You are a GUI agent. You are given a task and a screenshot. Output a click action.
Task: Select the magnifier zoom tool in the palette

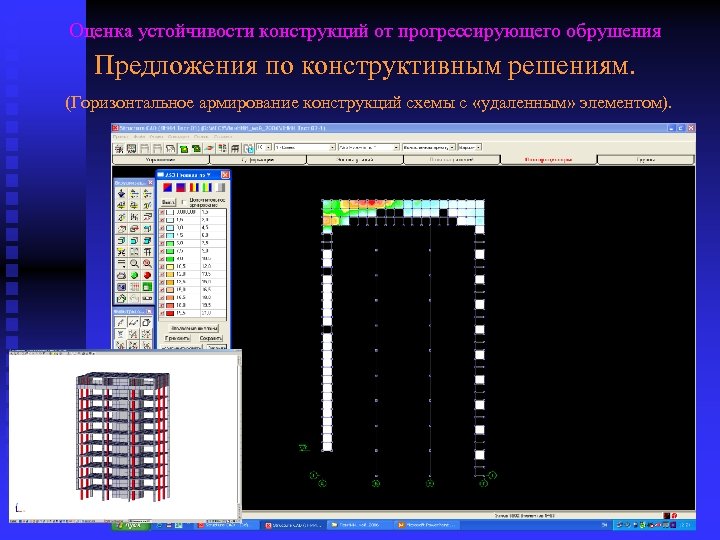coord(134,263)
